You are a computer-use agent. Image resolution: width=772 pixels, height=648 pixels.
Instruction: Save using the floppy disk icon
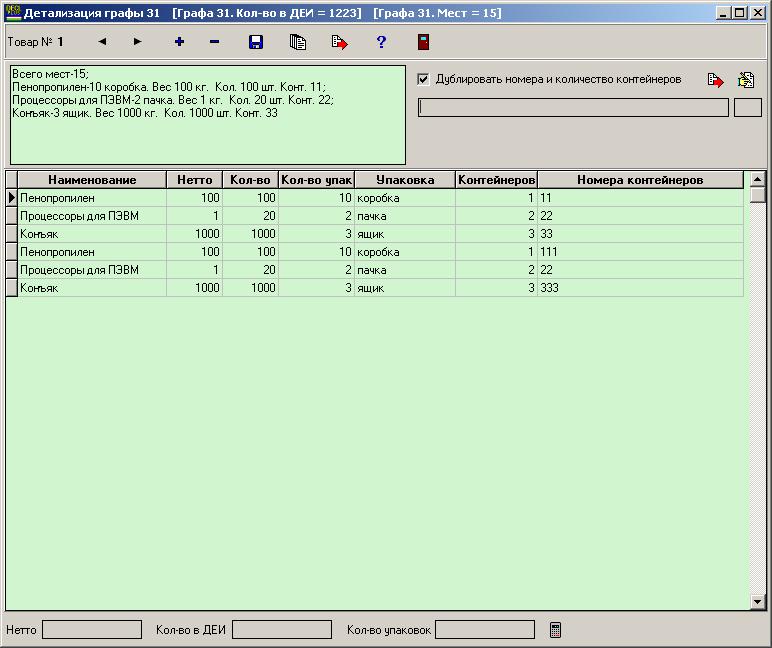coord(256,42)
